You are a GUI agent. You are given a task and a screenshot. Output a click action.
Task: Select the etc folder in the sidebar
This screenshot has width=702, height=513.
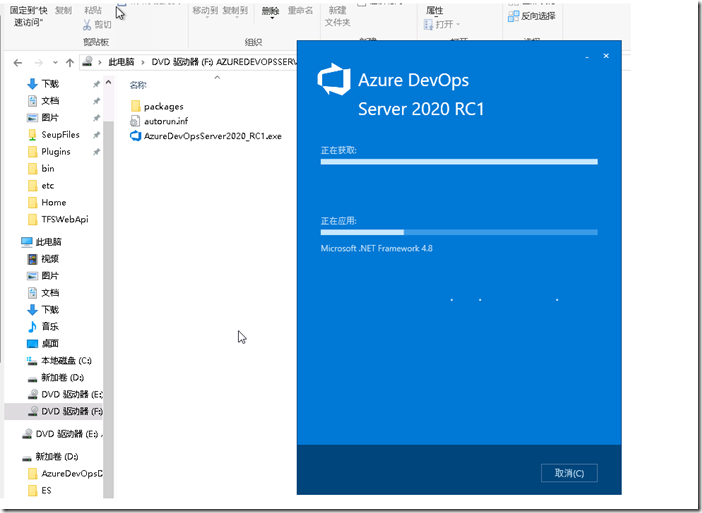click(47, 186)
